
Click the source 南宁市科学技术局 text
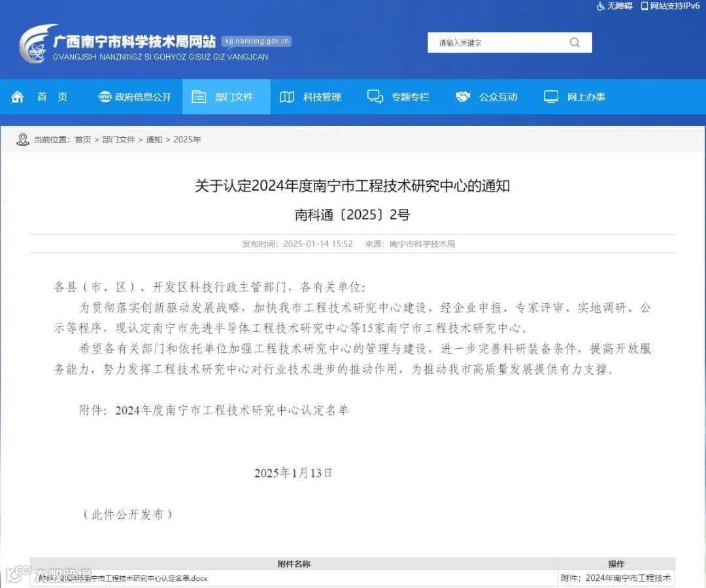point(422,244)
